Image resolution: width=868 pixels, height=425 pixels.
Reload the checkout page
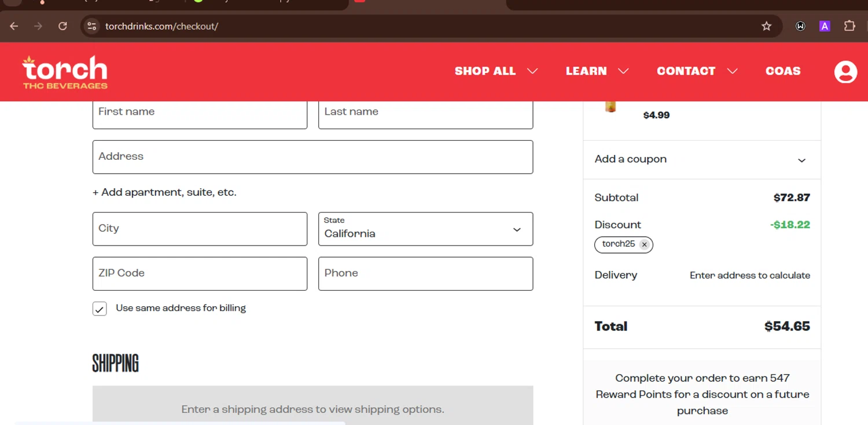(x=62, y=26)
